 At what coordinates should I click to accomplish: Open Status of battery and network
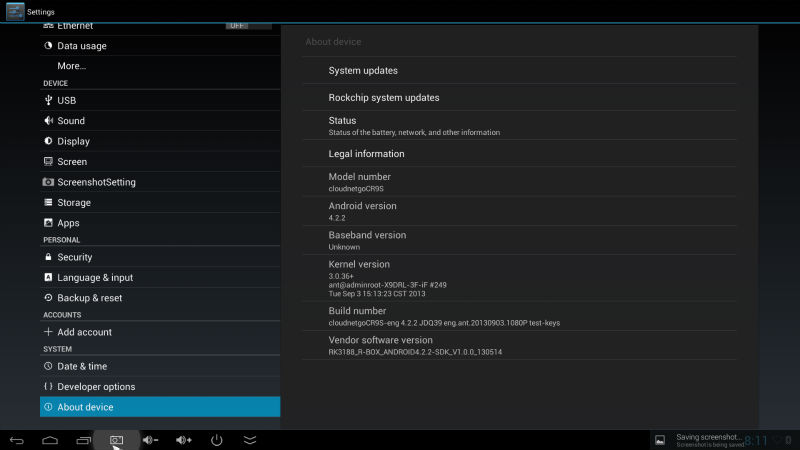pyautogui.click(x=519, y=126)
